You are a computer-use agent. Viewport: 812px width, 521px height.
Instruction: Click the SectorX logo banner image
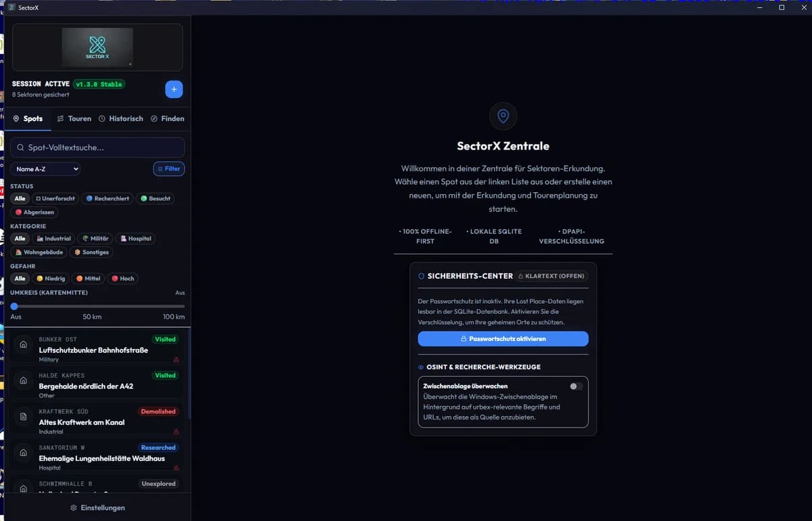pos(97,47)
